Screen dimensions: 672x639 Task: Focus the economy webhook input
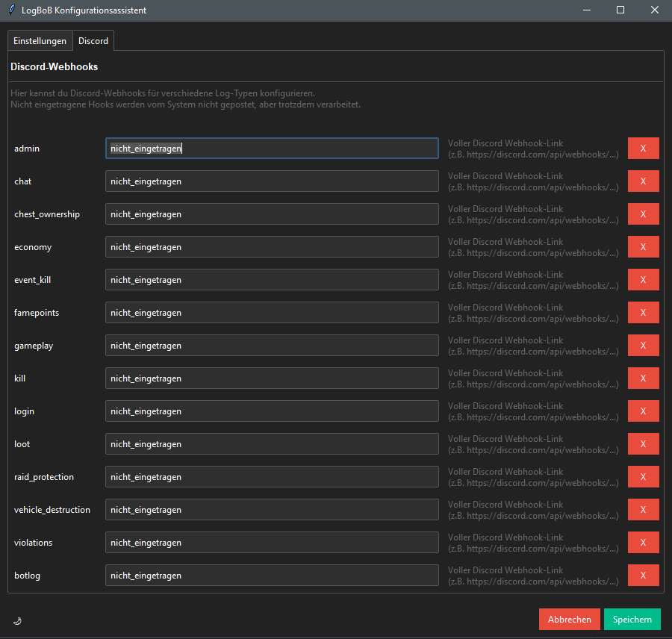(x=272, y=247)
